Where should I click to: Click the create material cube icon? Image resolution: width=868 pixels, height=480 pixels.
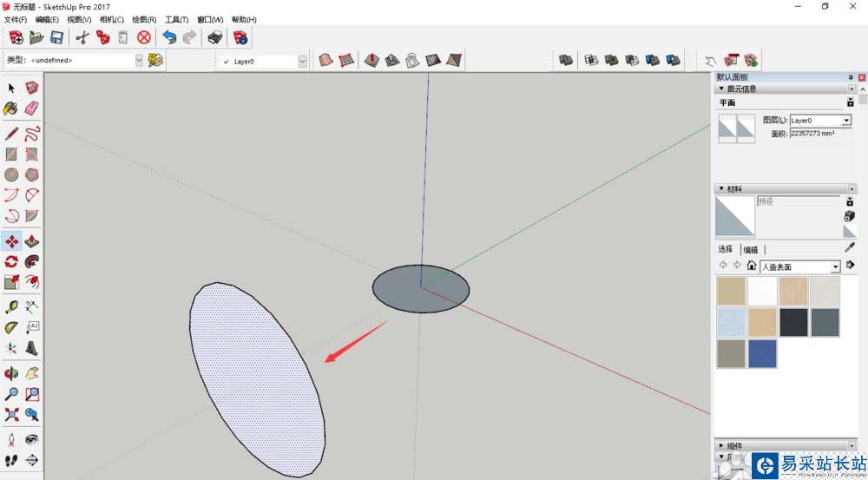tap(850, 216)
